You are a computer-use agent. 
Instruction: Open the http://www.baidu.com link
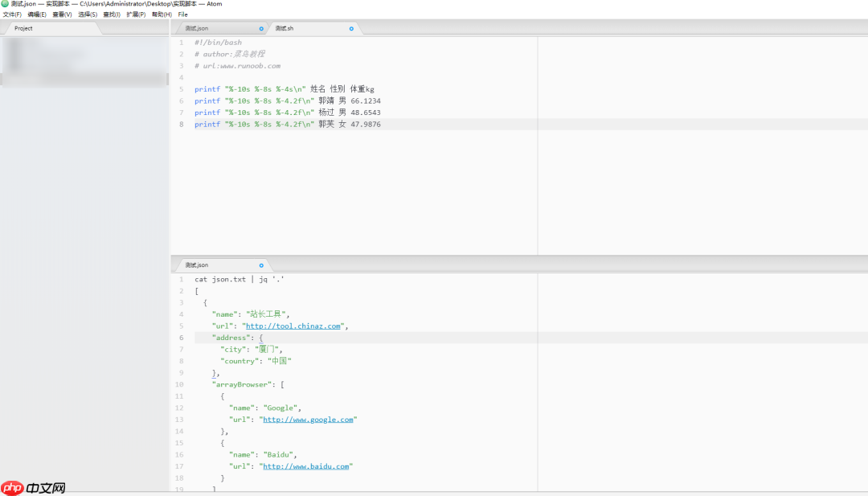coord(305,466)
